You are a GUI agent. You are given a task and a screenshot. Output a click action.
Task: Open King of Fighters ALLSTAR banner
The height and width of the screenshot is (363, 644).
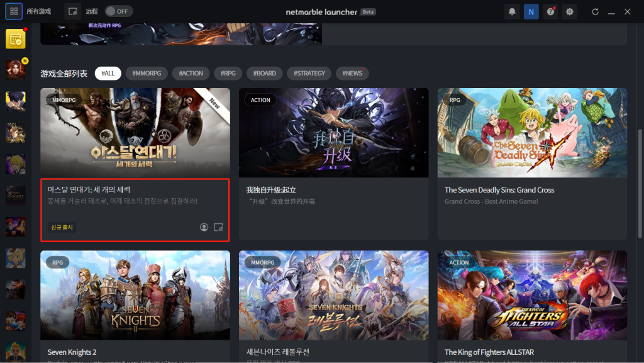[532, 295]
